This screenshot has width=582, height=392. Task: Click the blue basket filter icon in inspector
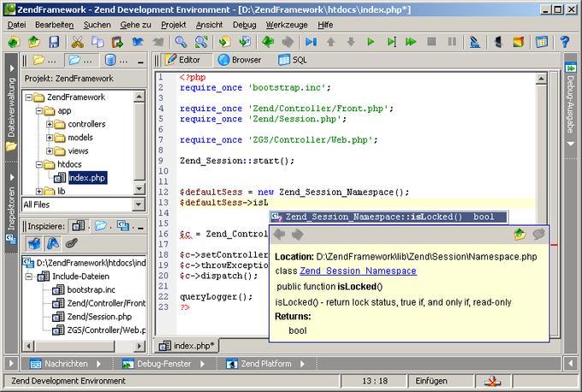coord(34,244)
